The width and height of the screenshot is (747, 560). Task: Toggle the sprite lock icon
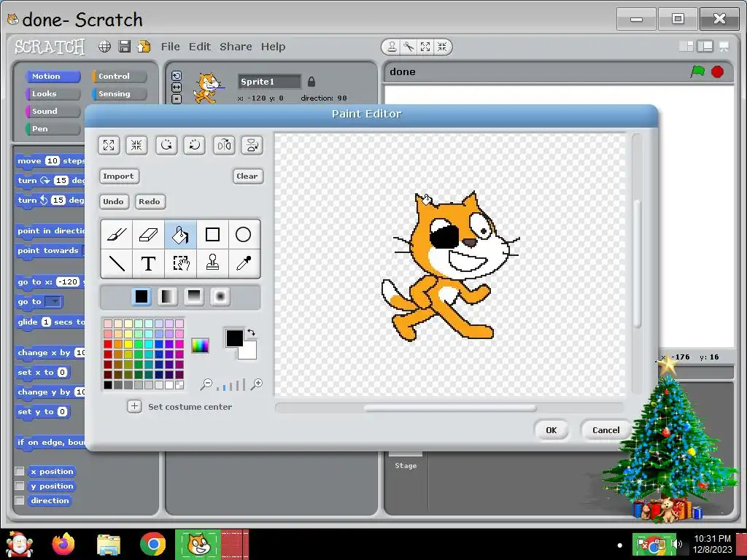click(x=311, y=82)
